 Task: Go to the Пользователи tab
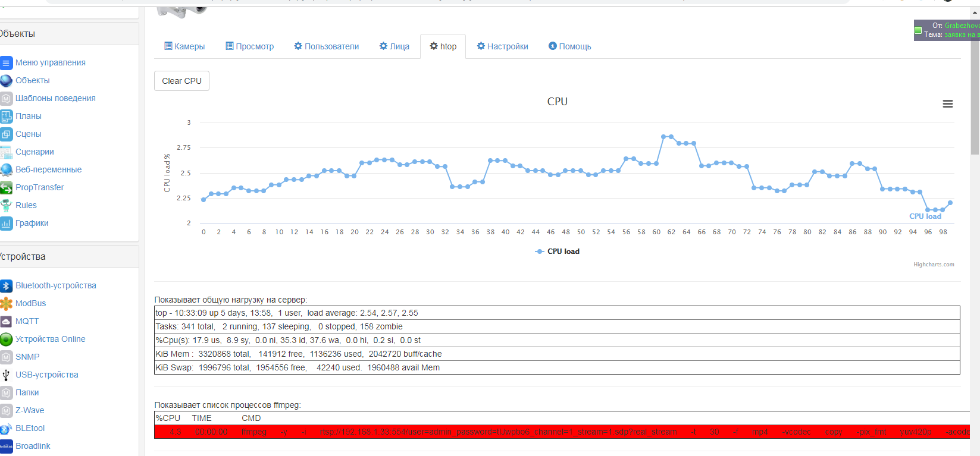[x=327, y=46]
